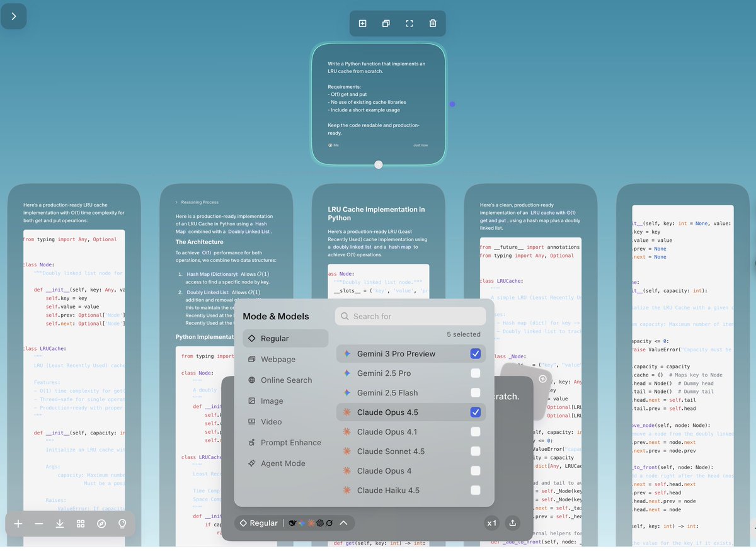The image size is (756, 551).
Task: Click the duplicate node icon in top toolbar
Action: pos(386,23)
